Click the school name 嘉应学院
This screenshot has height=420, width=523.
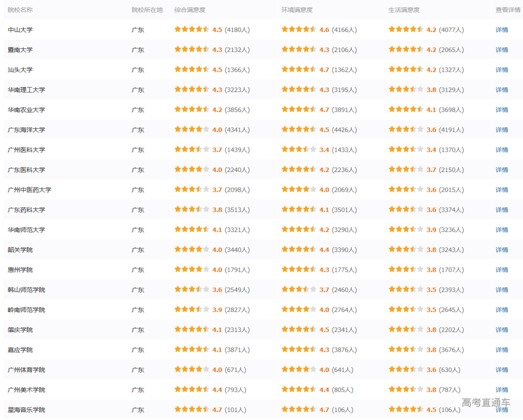pyautogui.click(x=20, y=350)
